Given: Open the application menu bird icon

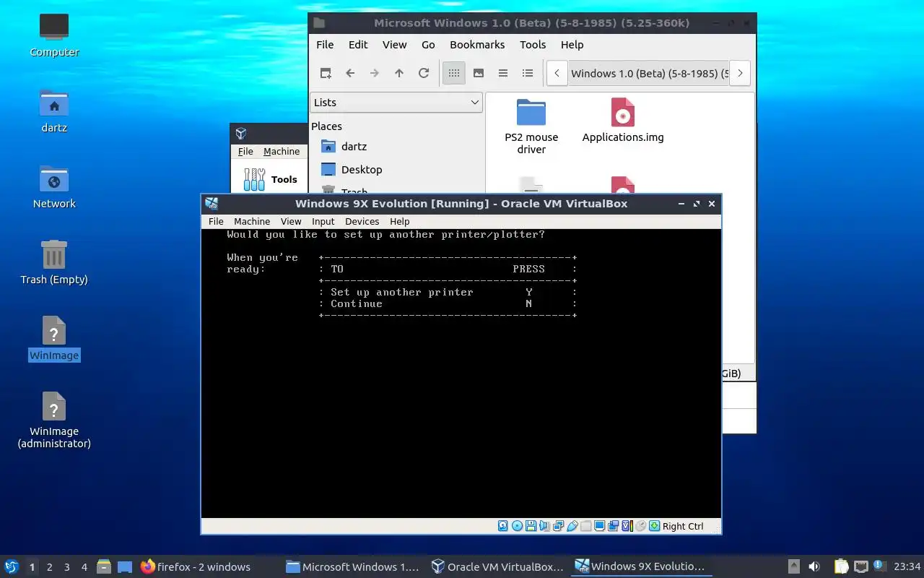Looking at the screenshot, I should point(11,566).
